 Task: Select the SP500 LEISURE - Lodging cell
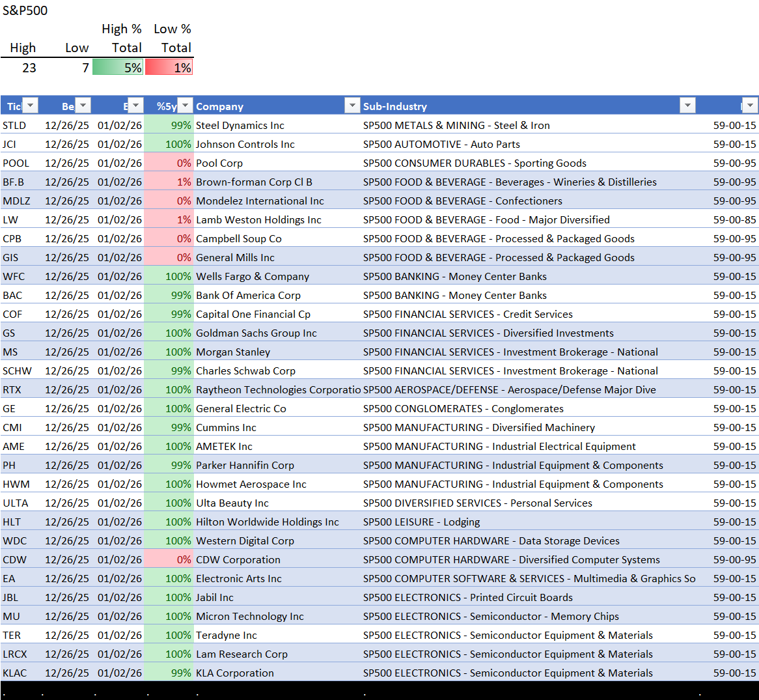coord(529,522)
